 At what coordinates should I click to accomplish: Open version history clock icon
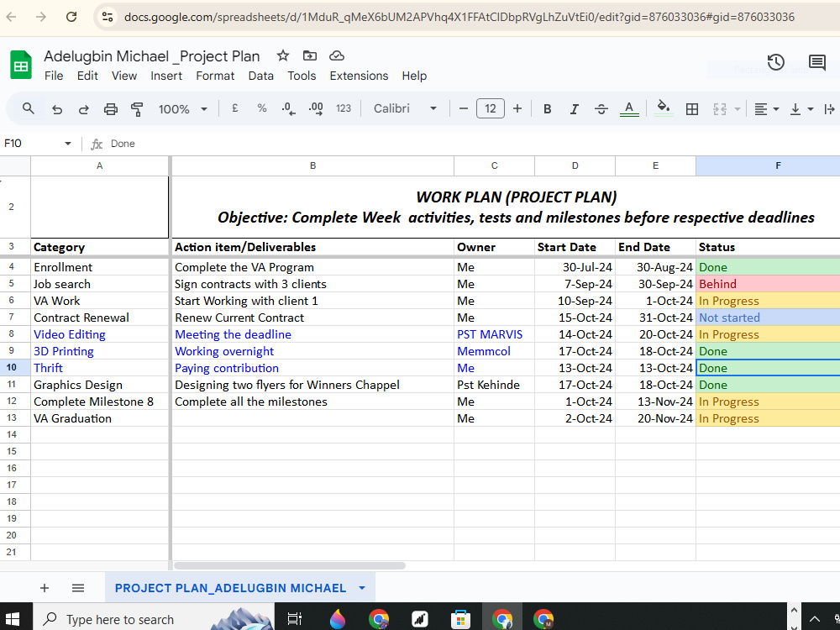775,63
